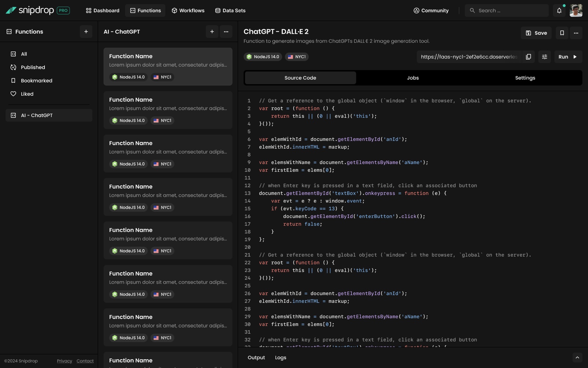Open the AI - ChatGPT collection
The height and width of the screenshot is (368, 588).
pyautogui.click(x=49, y=115)
